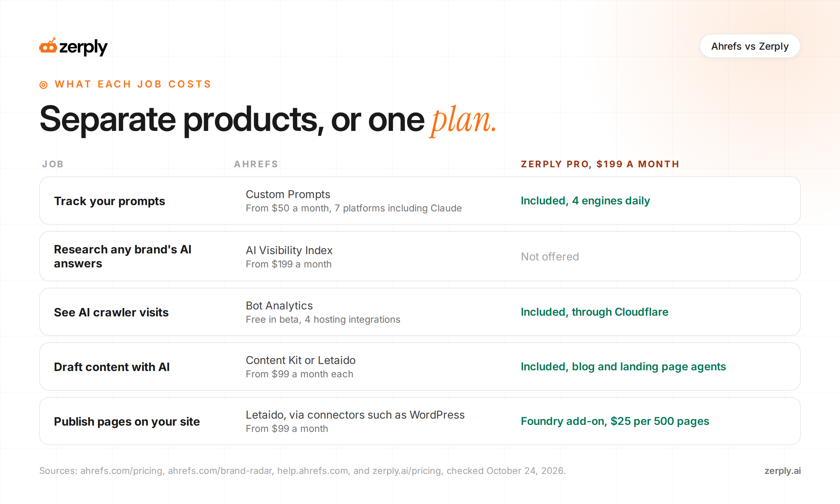Click Foundry add-on, $25 per 500 pages
The height and width of the screenshot is (504, 840).
(615, 421)
